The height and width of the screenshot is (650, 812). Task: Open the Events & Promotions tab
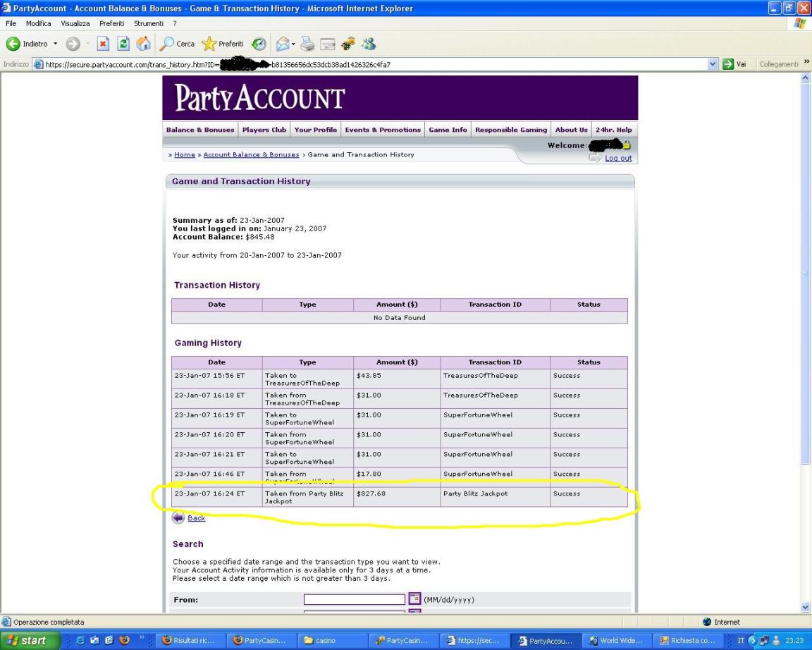[383, 130]
